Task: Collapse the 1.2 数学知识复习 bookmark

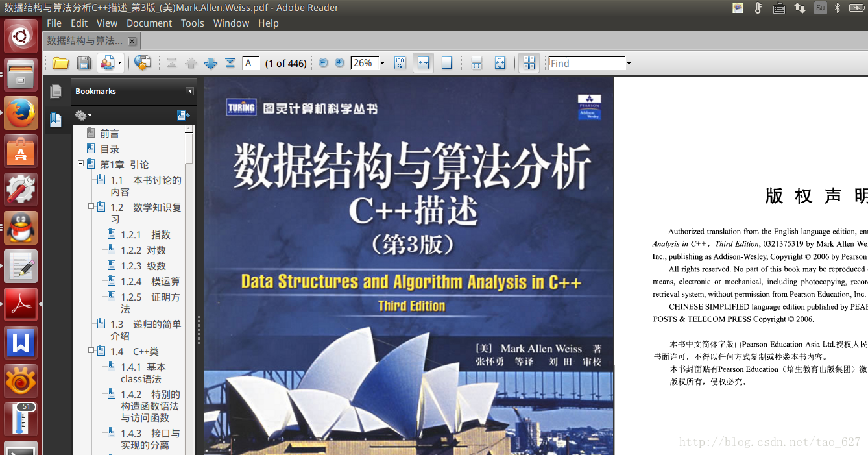Action: coord(91,206)
